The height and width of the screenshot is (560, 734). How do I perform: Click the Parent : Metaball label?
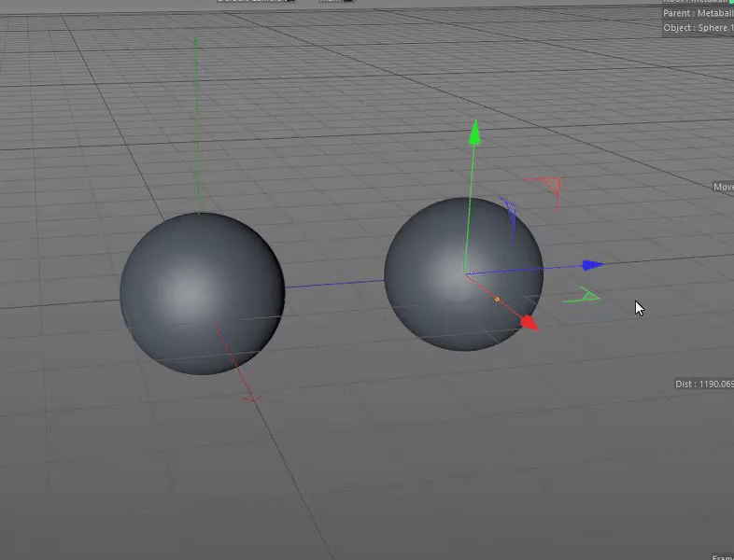point(698,13)
